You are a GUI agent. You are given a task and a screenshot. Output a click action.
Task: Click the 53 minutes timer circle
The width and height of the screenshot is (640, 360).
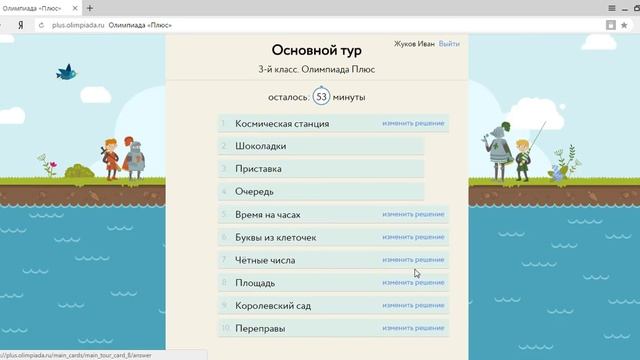(x=321, y=96)
